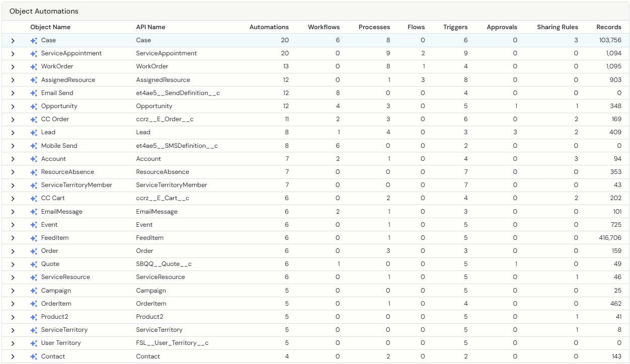Select API name ccrz__E_Order__c
The height and width of the screenshot is (364, 630).
pos(165,119)
